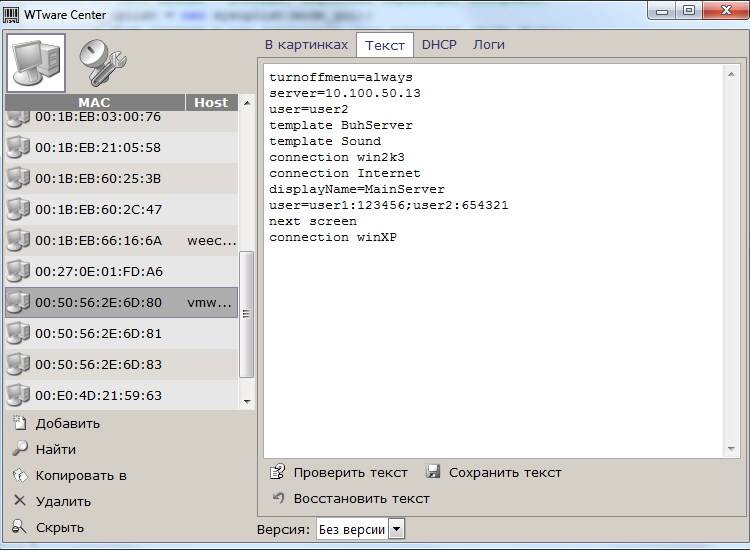Image resolution: width=750 pixels, height=551 pixels.
Task: Select terminal 00:1B:EB:21:05:58
Action: point(121,147)
